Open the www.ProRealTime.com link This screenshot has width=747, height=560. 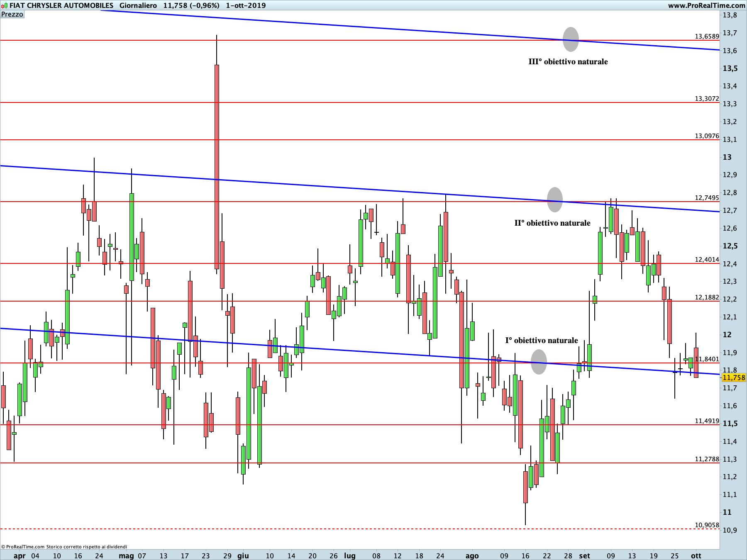(x=706, y=5)
